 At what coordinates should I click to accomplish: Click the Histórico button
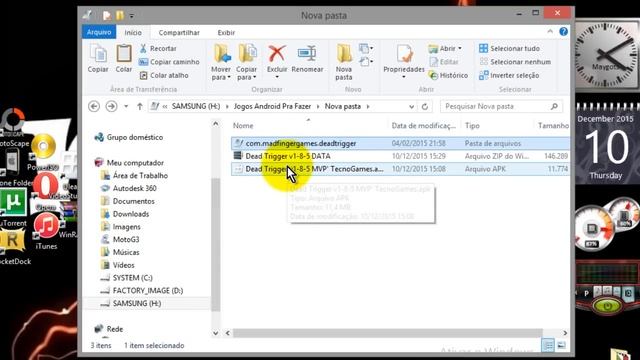(448, 75)
